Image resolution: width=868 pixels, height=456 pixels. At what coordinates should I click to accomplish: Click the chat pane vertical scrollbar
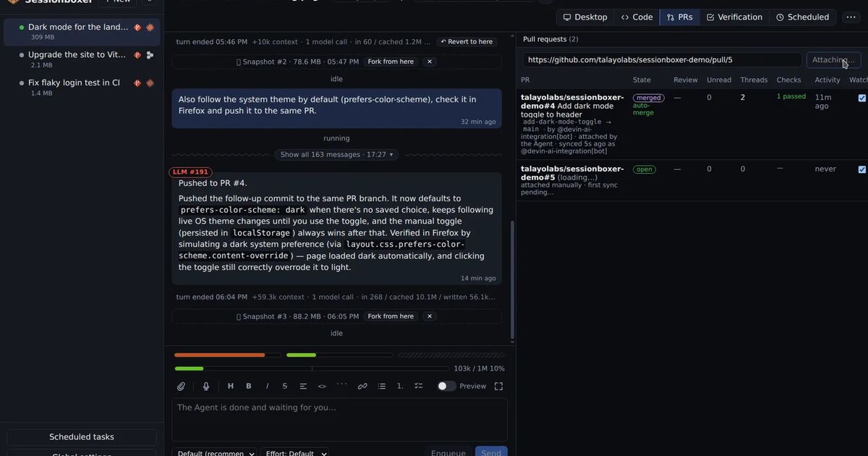512,279
